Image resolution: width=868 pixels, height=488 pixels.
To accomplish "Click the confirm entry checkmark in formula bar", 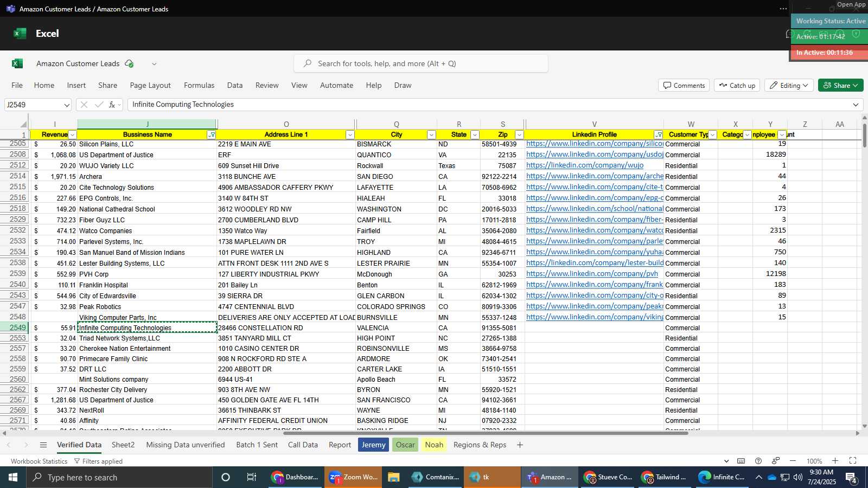I will tap(99, 105).
